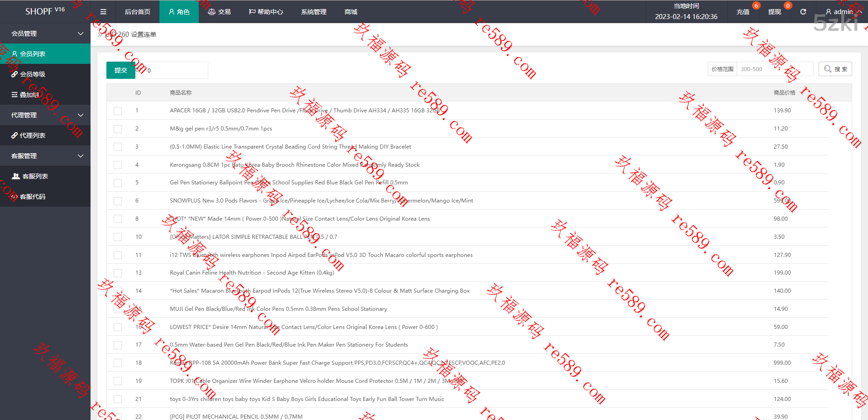Collapse the 会员管理 sidebar section
Viewport: 868px width, 420px height.
(45, 34)
